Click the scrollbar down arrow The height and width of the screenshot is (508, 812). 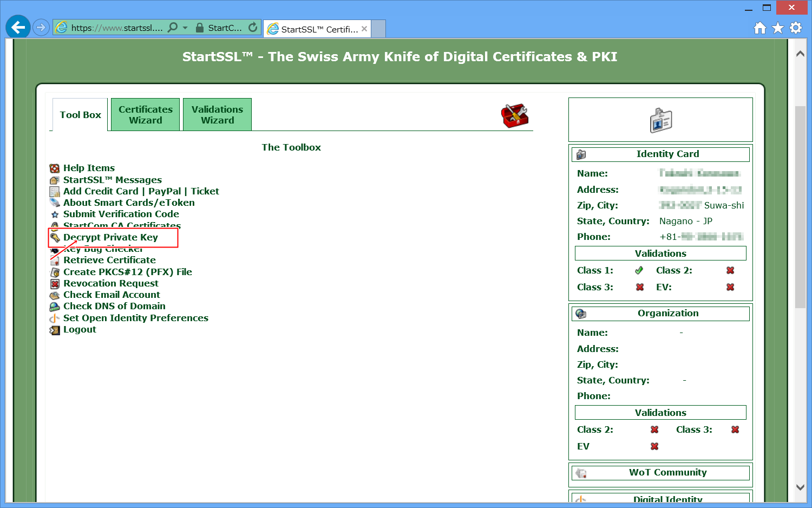pos(800,487)
